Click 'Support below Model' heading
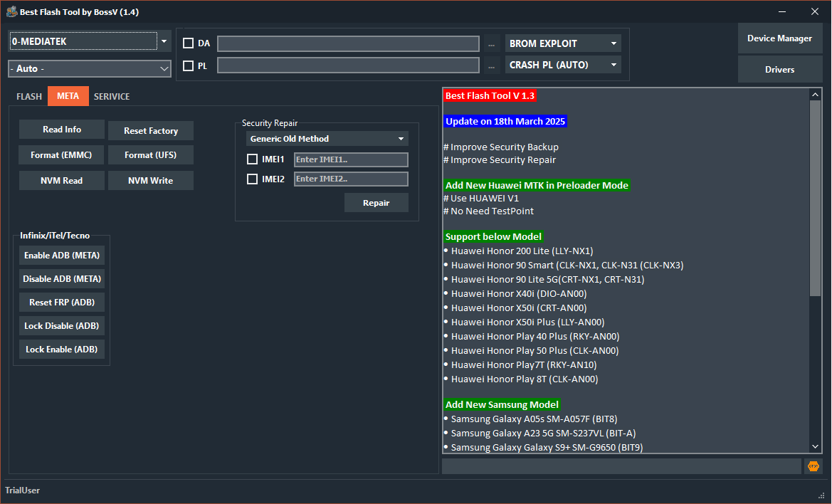 click(493, 236)
